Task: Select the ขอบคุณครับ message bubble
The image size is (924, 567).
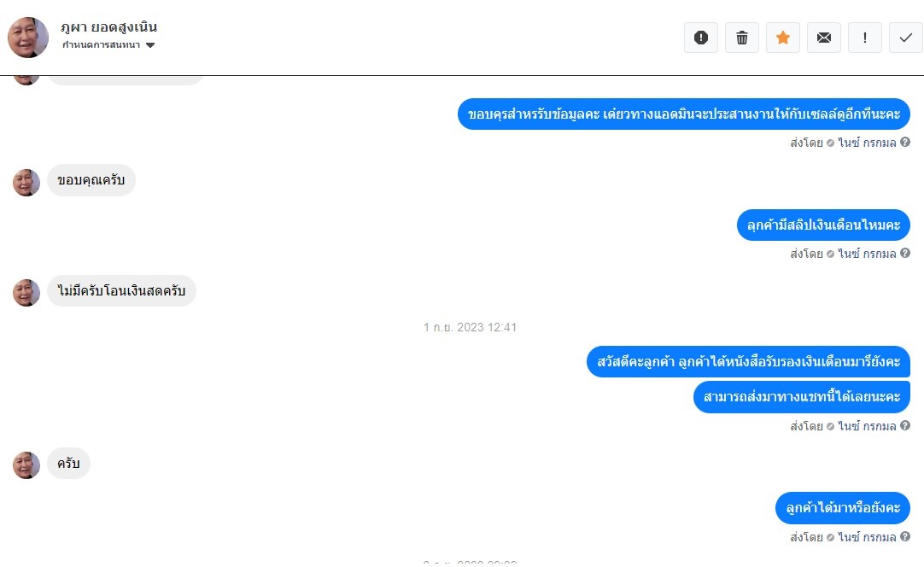Action: 91,180
